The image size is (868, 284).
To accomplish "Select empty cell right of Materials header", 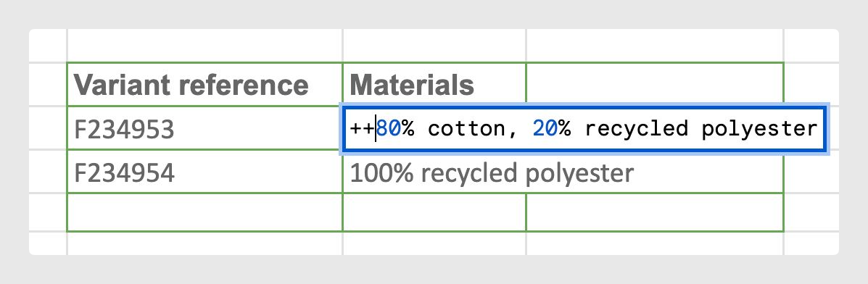I will pyautogui.click(x=654, y=85).
